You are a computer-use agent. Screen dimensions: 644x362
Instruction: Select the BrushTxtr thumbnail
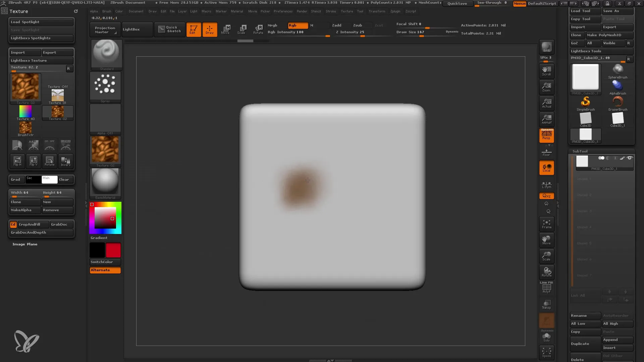[25, 129]
